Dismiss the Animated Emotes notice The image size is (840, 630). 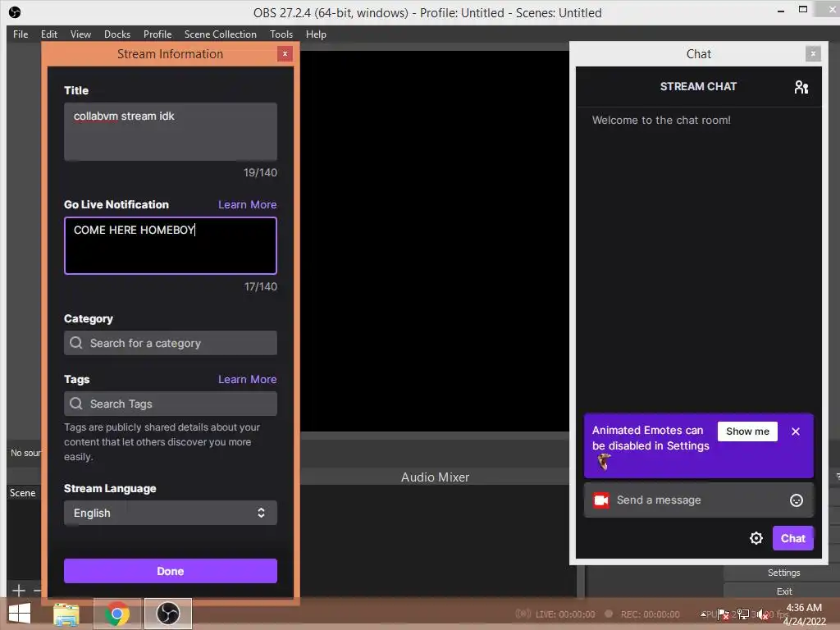[x=796, y=431]
